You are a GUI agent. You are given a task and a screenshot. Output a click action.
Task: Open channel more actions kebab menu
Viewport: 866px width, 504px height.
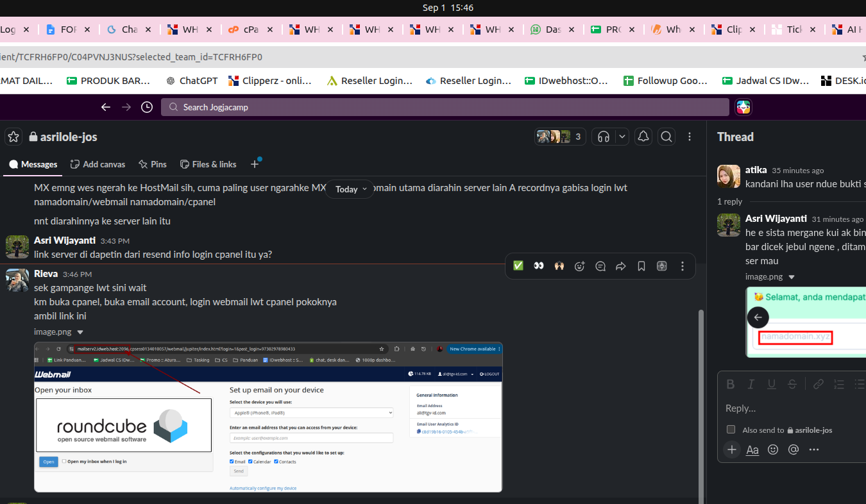click(x=690, y=137)
